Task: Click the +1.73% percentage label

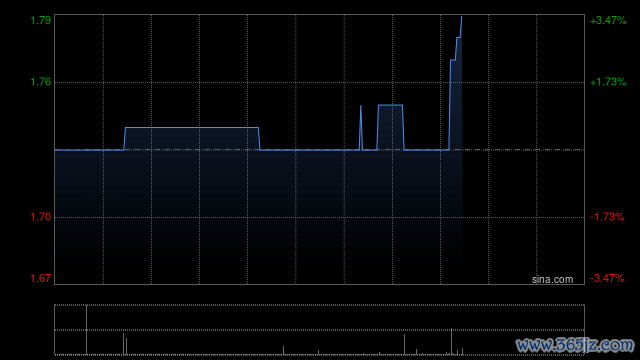Action: (x=608, y=82)
